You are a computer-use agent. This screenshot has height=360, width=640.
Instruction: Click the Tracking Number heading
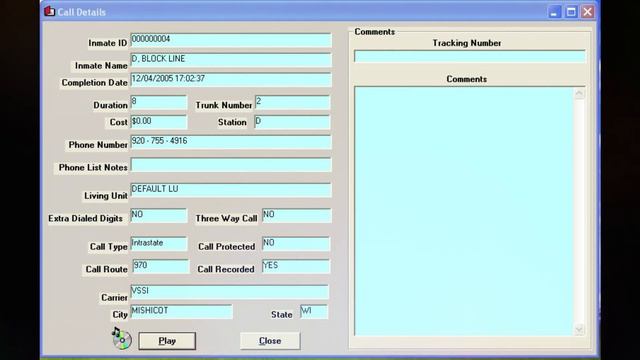(x=467, y=43)
